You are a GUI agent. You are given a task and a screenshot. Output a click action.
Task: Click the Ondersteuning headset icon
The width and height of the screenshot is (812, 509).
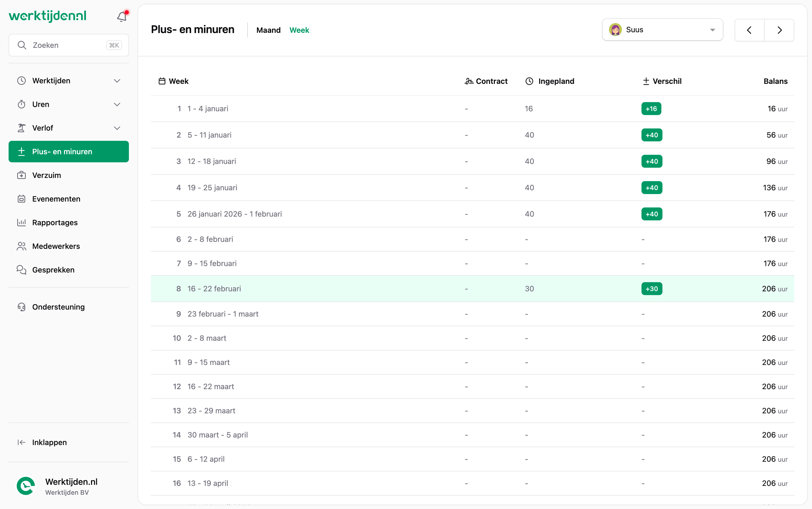pyautogui.click(x=21, y=307)
